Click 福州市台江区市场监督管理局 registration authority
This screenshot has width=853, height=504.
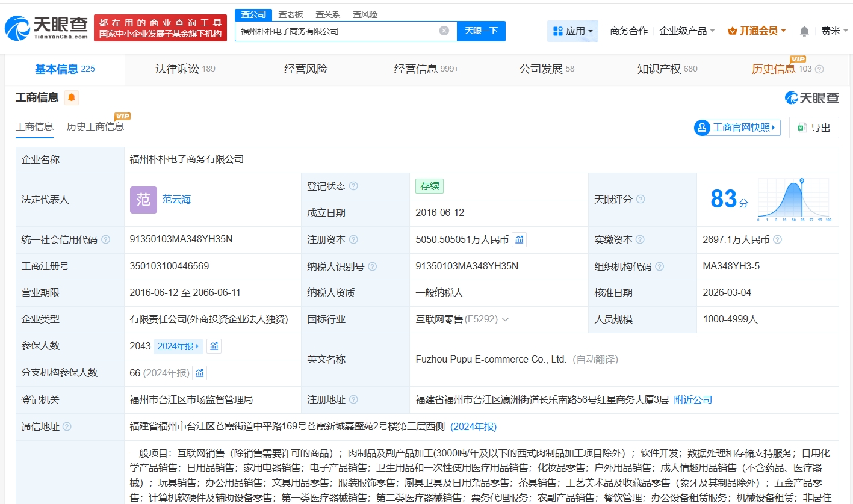tap(191, 399)
